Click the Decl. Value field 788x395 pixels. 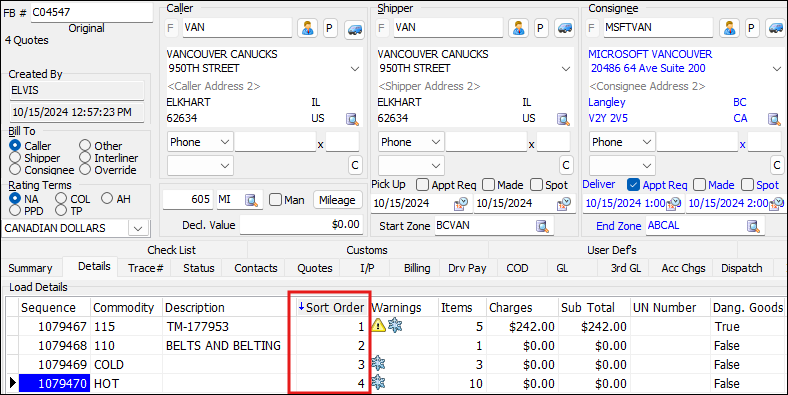(x=301, y=225)
